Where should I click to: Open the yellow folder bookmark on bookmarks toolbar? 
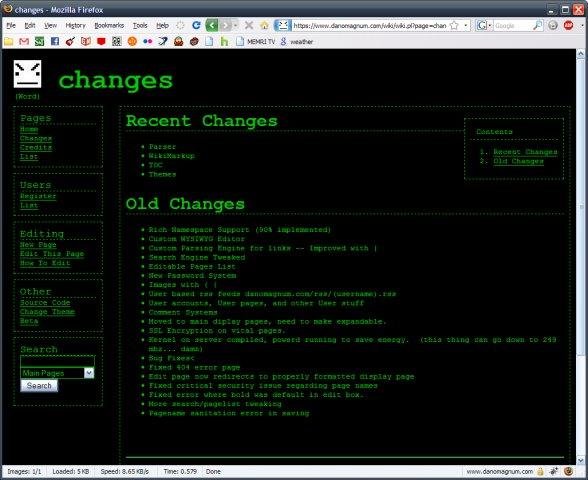pyautogui.click(x=8, y=42)
